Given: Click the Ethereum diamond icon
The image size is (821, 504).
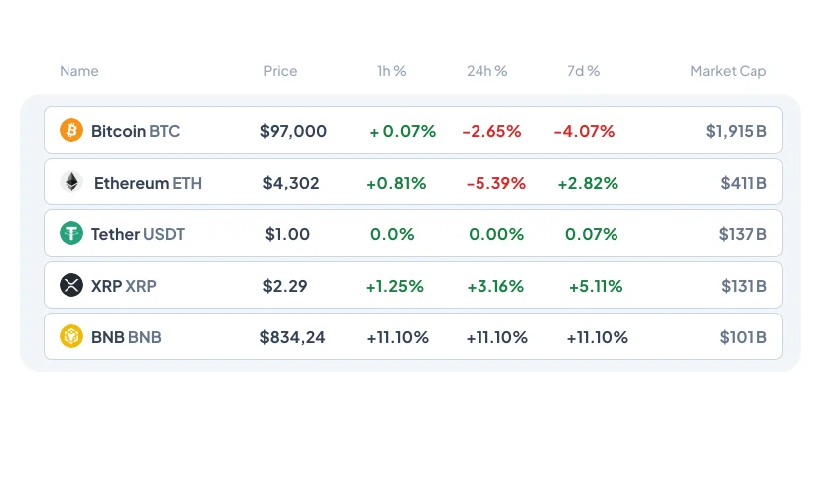Looking at the screenshot, I should [71, 183].
